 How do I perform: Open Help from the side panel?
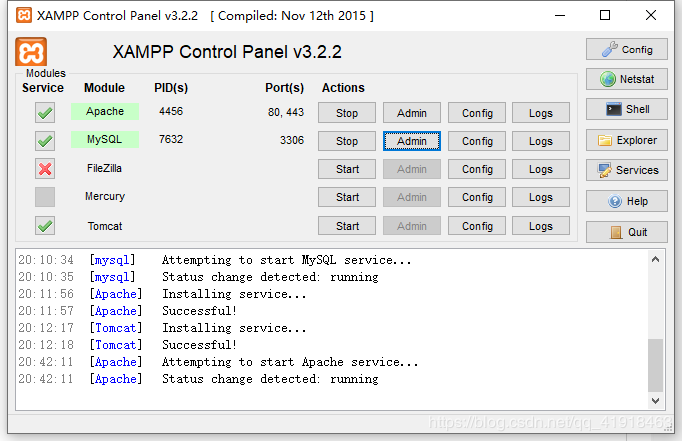click(x=626, y=201)
